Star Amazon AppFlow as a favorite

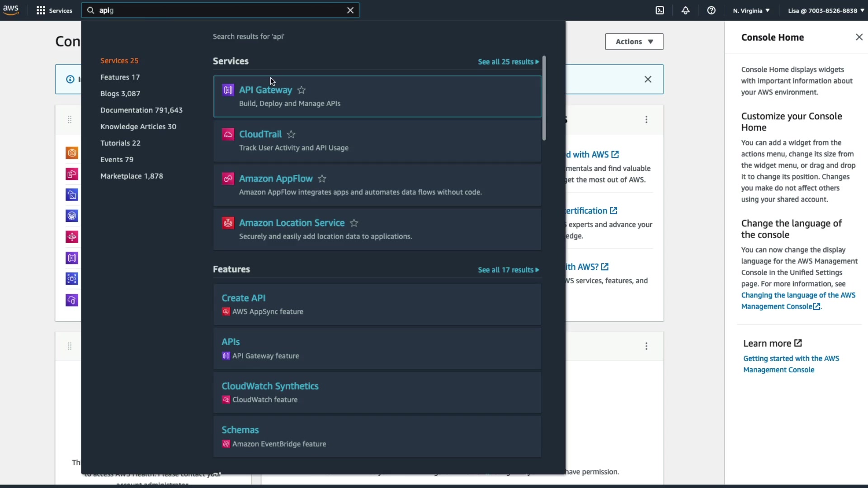[x=322, y=178]
